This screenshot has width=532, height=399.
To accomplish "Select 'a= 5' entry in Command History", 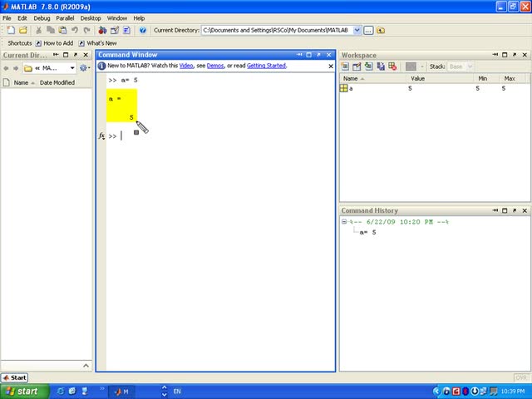I will pos(367,233).
